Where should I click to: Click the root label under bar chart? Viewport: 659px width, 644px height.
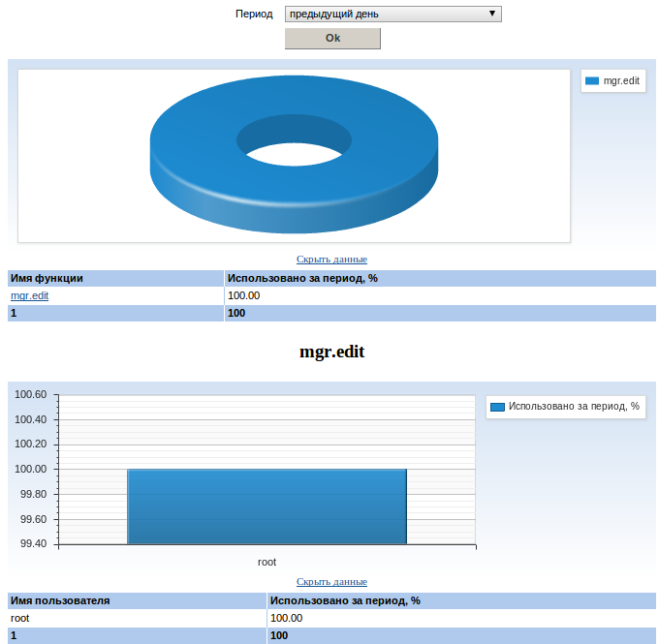point(267,562)
